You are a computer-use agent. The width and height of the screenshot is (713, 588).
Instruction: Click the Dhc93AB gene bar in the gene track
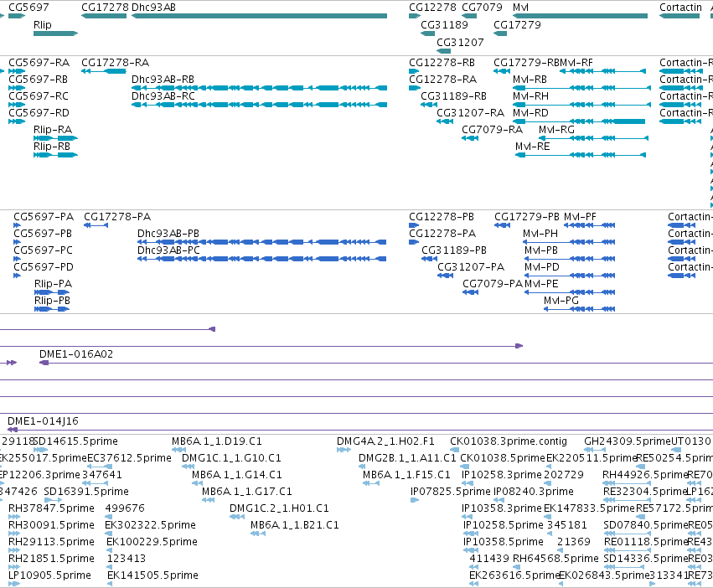[259, 16]
